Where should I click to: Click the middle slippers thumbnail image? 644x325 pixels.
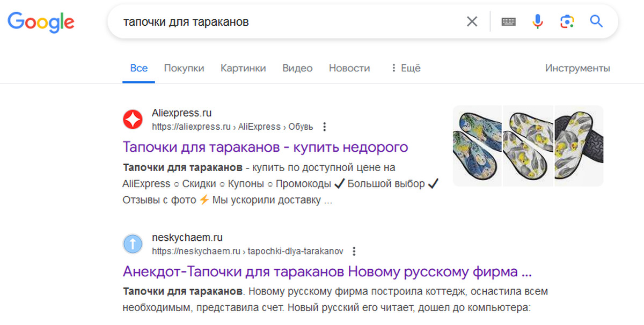click(x=528, y=145)
